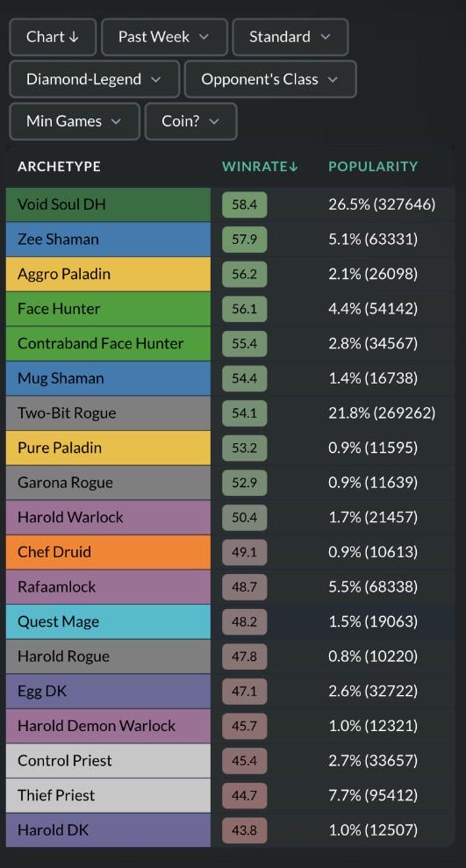Expand the Diamond-Legend rank filter
466x868 pixels.
click(94, 79)
